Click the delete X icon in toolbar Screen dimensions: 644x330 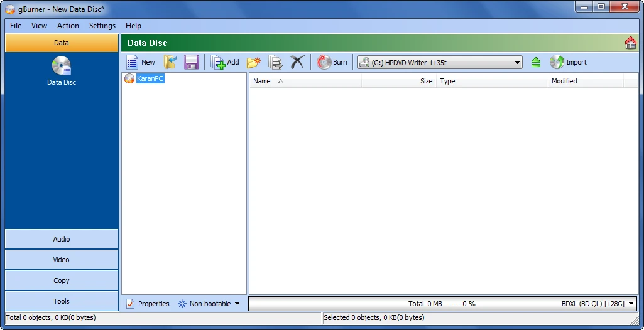(x=297, y=62)
